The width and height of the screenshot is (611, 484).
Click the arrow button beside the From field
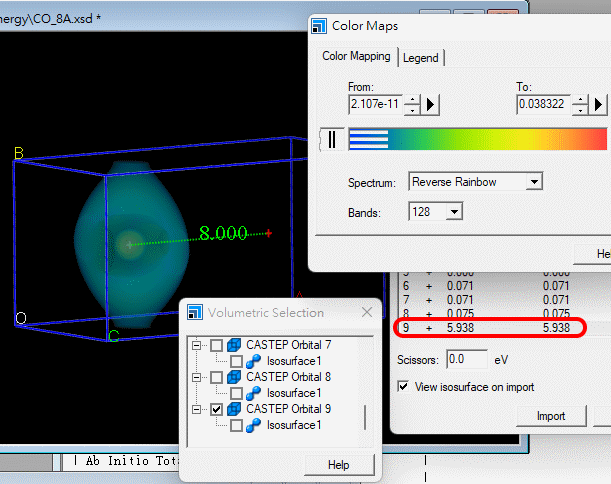point(430,104)
